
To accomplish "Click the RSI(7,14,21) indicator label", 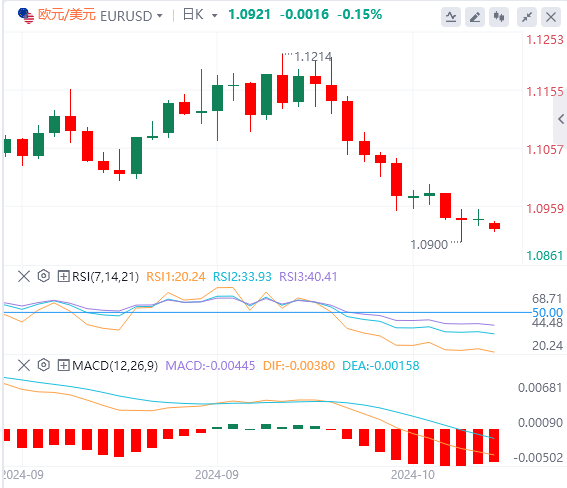I will 105,277.
